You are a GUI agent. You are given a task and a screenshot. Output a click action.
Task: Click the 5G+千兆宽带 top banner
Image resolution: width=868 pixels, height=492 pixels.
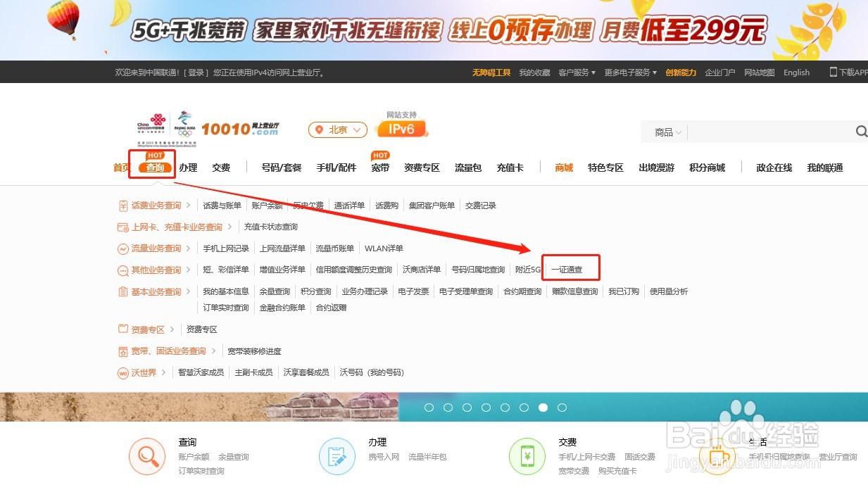[434, 30]
